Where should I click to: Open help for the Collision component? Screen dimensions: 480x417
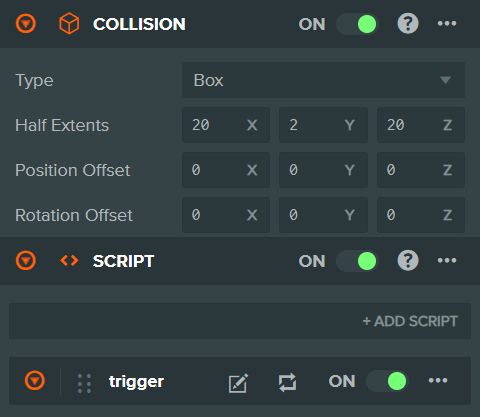408,23
